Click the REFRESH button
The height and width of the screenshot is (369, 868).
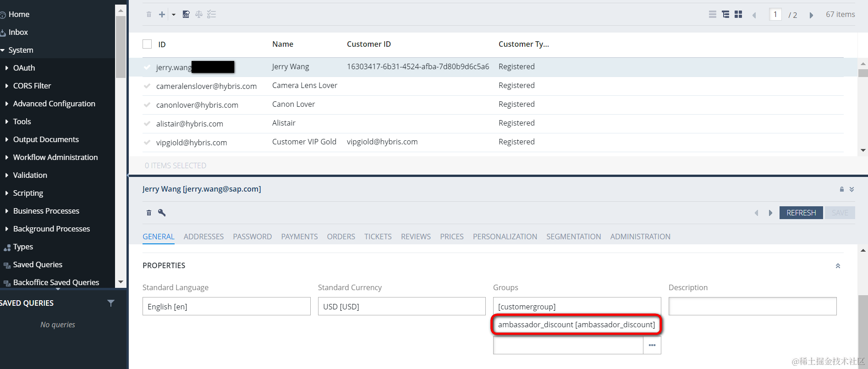[801, 213]
